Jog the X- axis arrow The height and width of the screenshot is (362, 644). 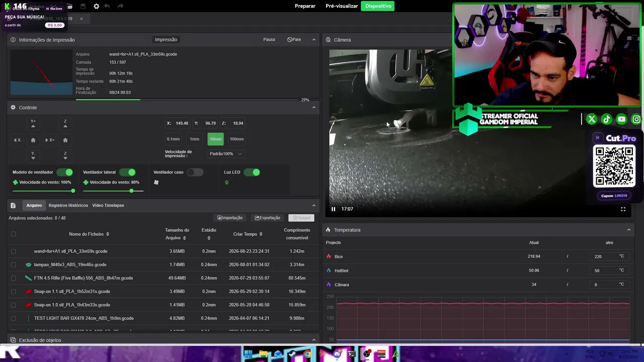coord(17,140)
